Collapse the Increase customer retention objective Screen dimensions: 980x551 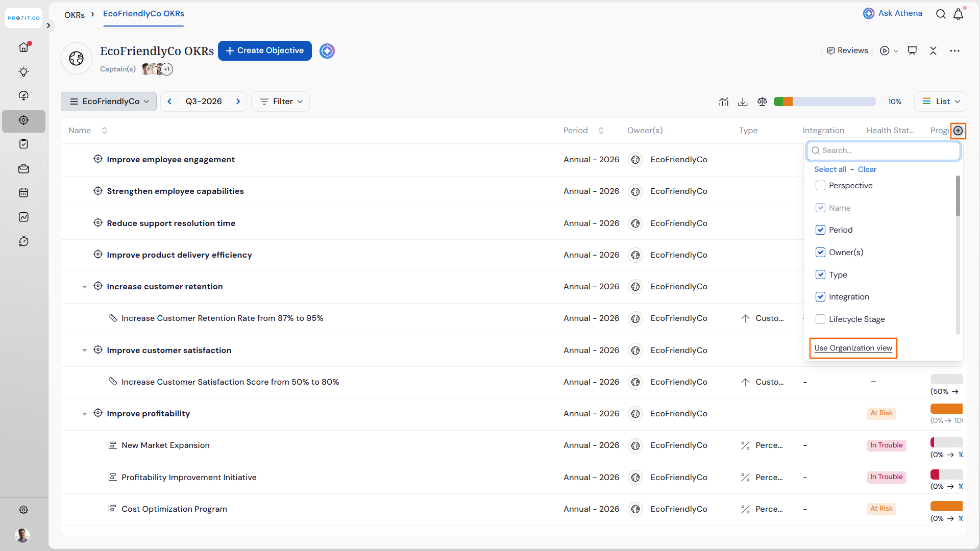point(84,287)
